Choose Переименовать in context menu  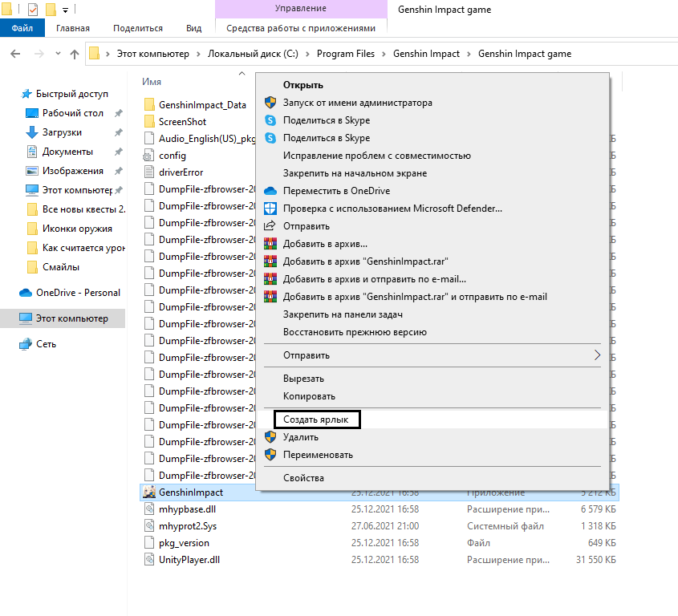coord(318,455)
